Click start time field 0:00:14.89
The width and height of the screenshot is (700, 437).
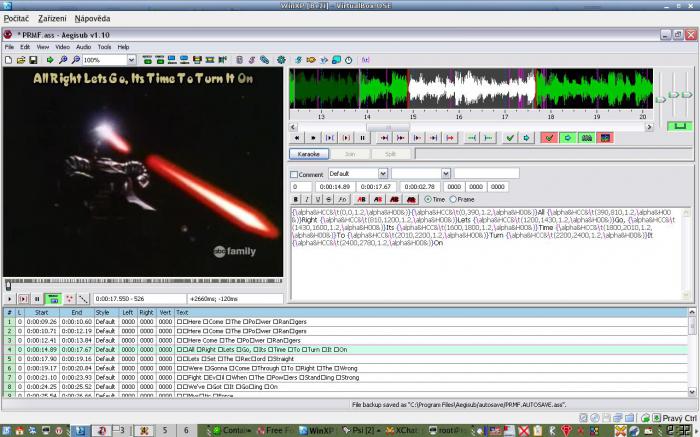[335, 187]
